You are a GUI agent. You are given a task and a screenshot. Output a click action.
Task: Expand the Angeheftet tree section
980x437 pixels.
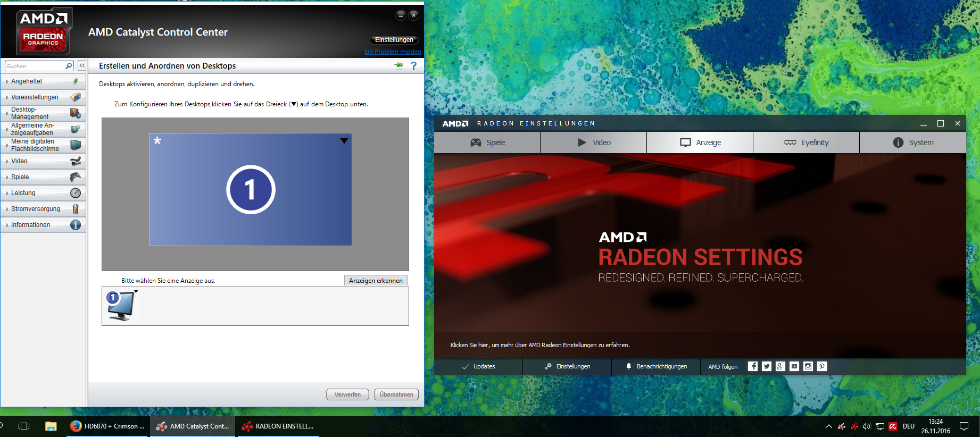pyautogui.click(x=6, y=81)
